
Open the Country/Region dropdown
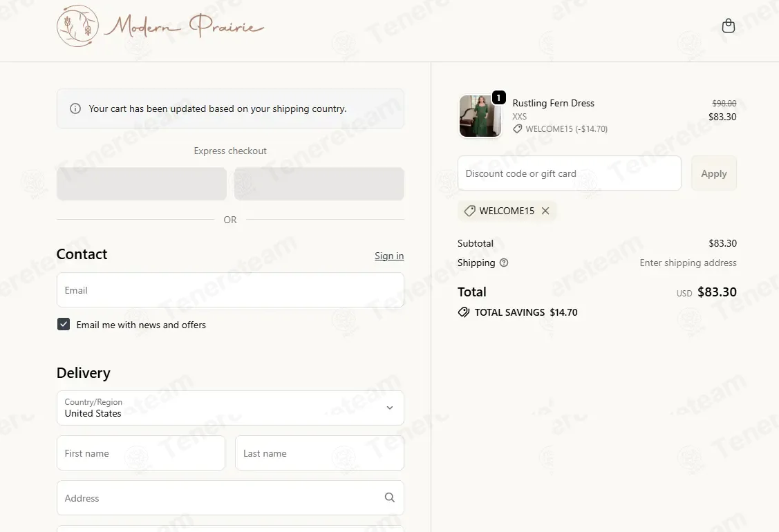pos(230,408)
